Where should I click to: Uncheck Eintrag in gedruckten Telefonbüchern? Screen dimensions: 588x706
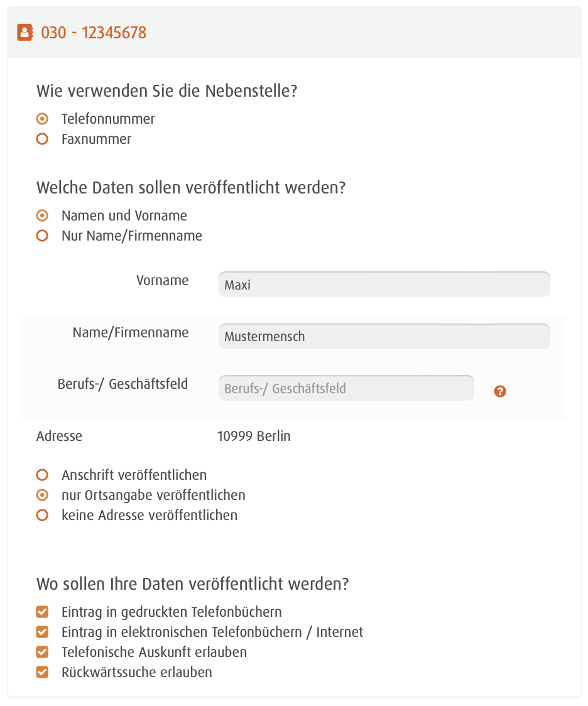point(42,612)
